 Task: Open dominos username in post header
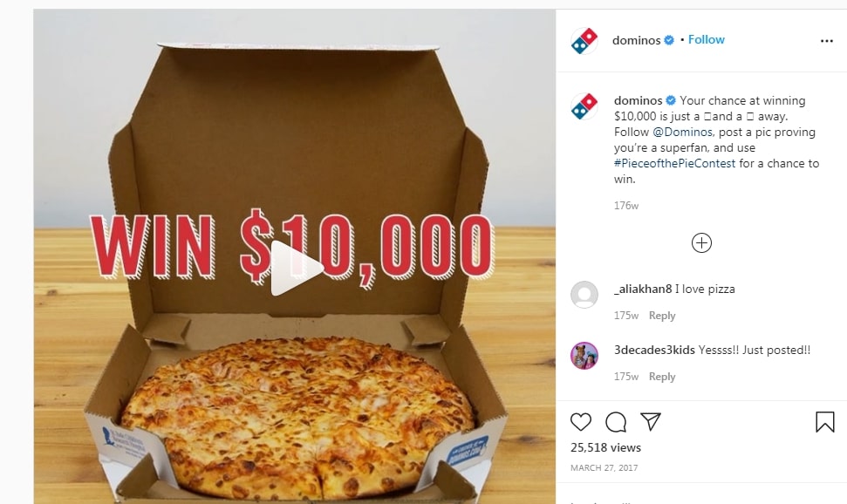pos(636,40)
